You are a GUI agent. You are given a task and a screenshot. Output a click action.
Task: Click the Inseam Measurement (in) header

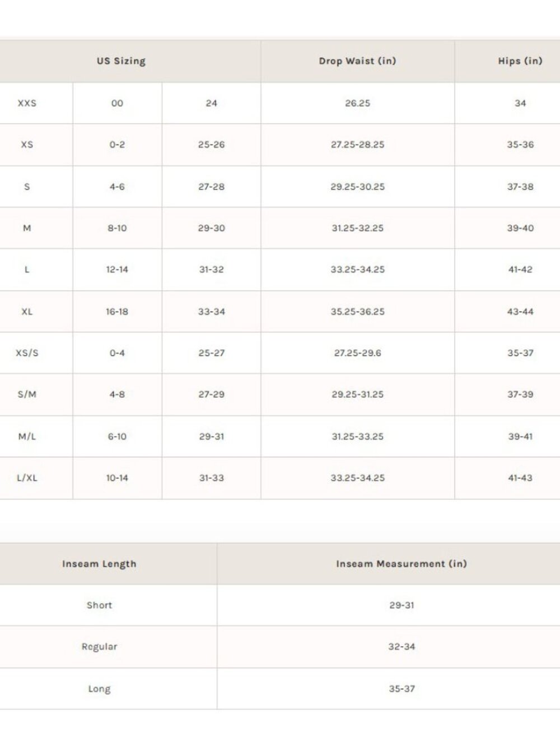click(x=402, y=564)
